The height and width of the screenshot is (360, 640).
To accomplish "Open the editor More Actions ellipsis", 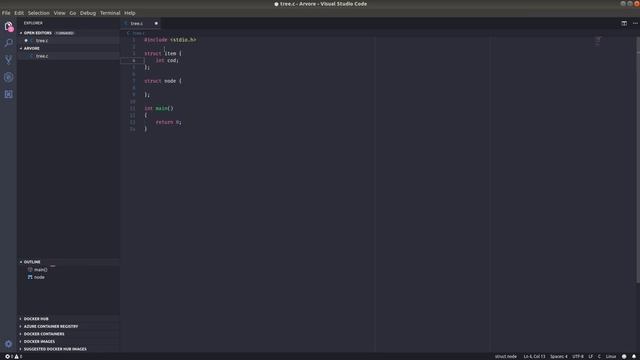I will [x=635, y=23].
